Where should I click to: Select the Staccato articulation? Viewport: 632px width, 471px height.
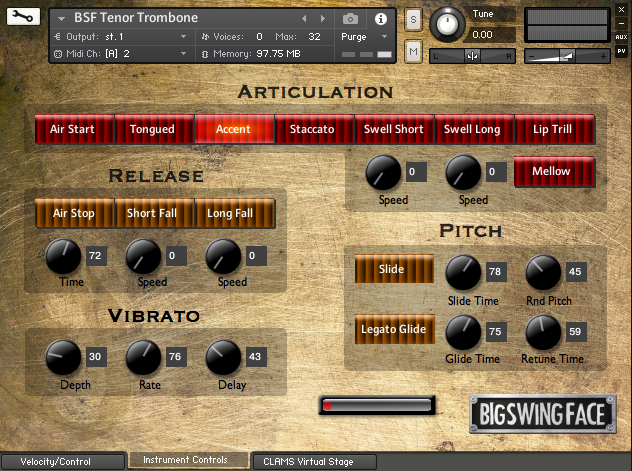coord(314,129)
